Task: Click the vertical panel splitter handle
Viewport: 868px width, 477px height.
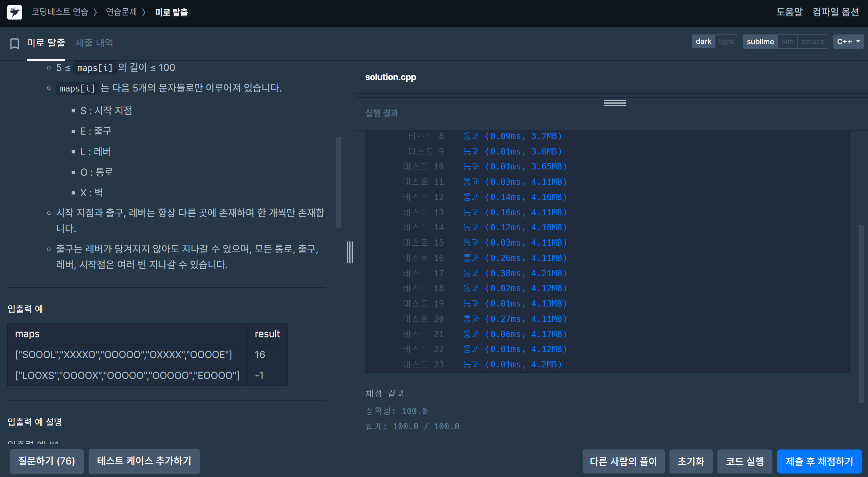Action: coord(350,252)
